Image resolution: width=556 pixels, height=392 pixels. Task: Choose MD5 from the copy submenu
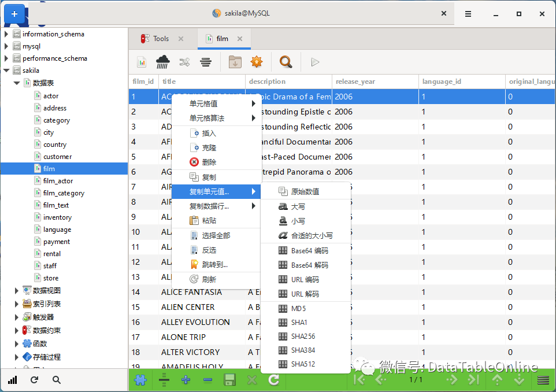(306, 308)
